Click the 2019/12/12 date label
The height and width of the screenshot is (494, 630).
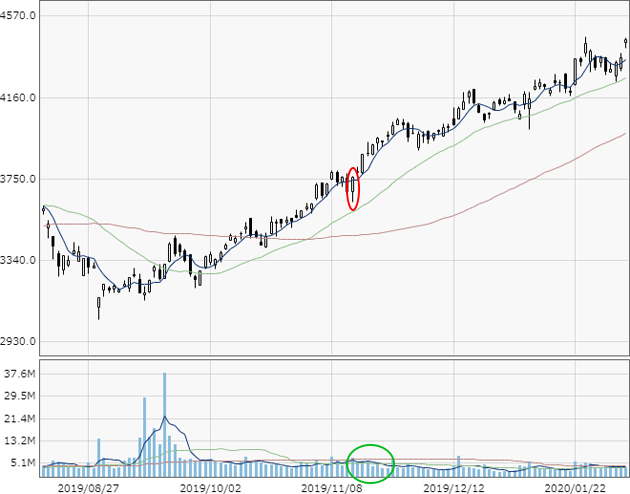(x=454, y=488)
